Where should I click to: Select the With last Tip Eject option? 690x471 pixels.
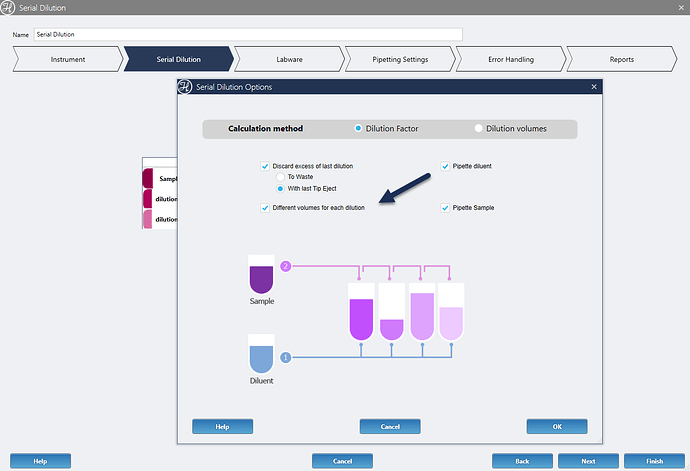[281, 188]
